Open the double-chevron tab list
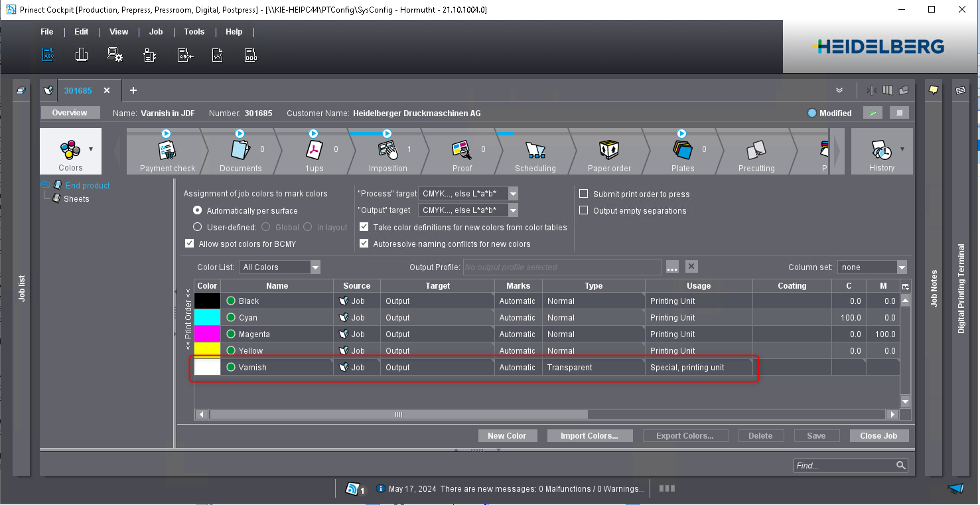 click(839, 90)
